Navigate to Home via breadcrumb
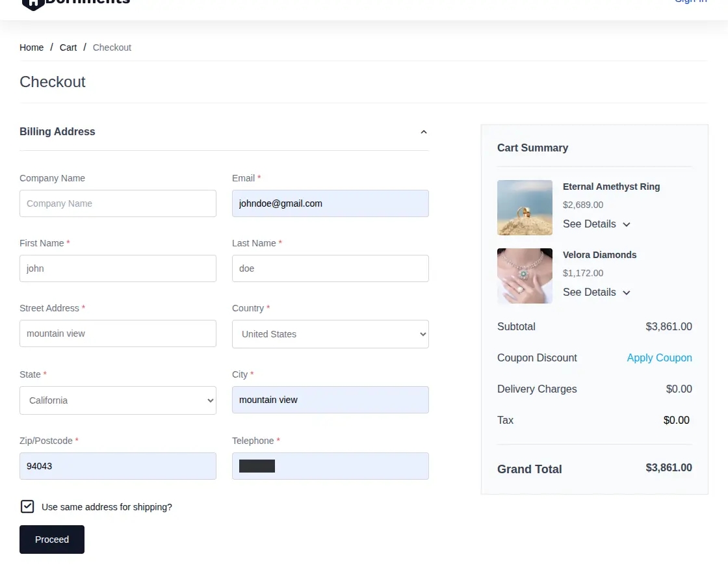 (x=31, y=47)
